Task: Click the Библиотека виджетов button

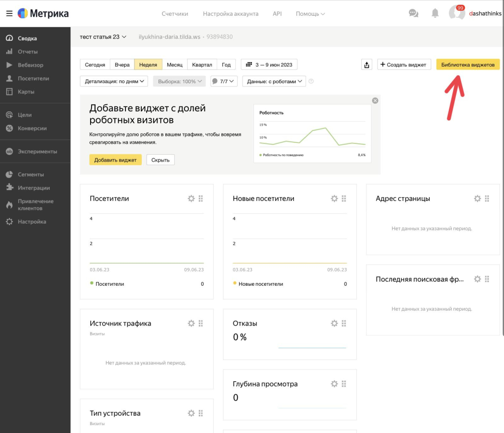Action: [468, 65]
